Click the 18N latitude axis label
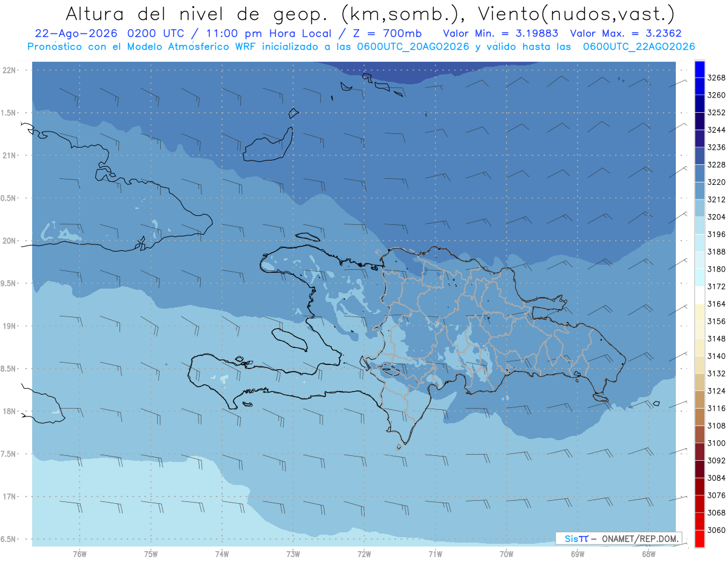728x562 pixels. click(x=10, y=411)
